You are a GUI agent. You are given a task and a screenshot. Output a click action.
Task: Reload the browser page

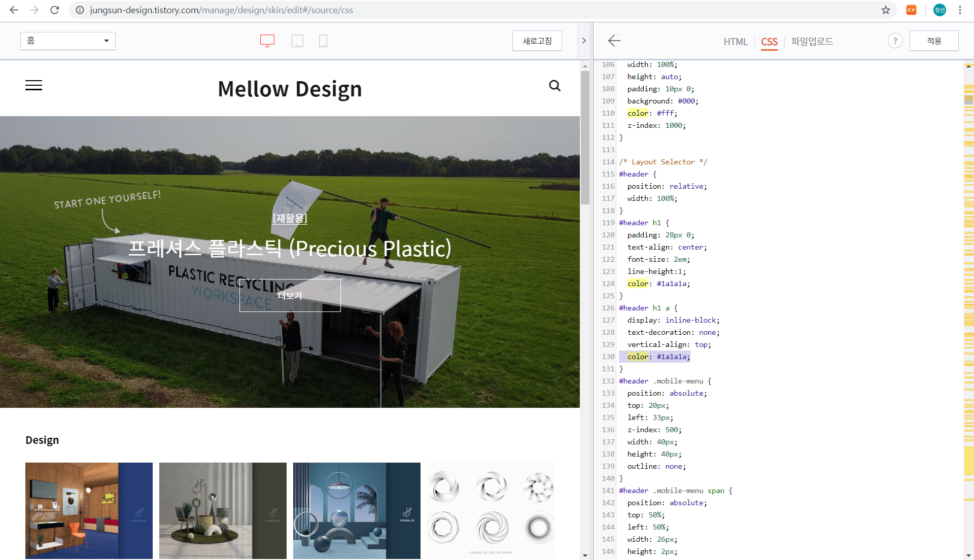(x=55, y=10)
